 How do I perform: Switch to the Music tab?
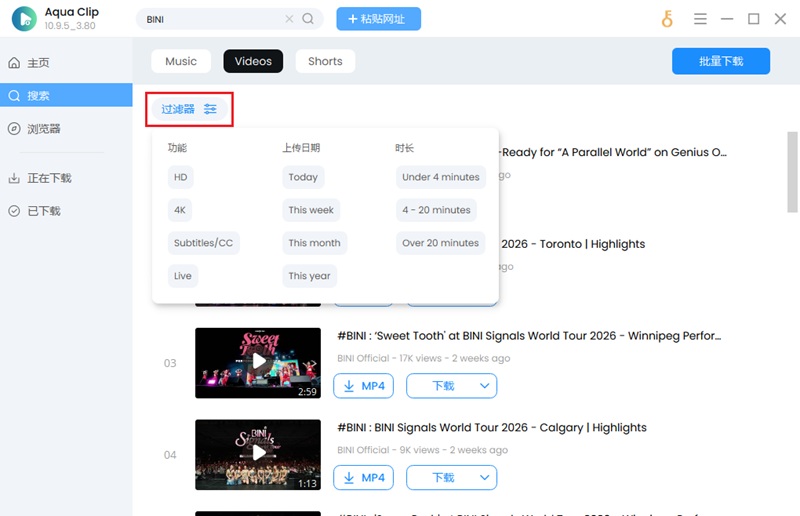click(x=181, y=61)
